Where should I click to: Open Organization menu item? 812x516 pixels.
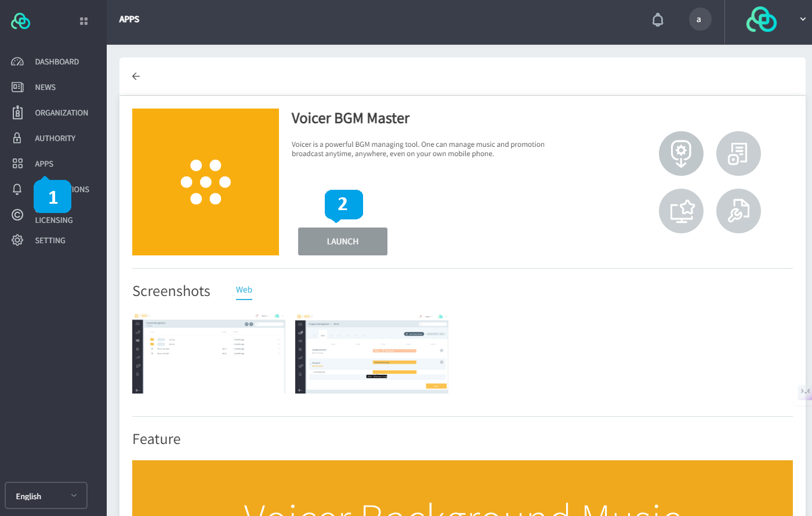coord(61,113)
